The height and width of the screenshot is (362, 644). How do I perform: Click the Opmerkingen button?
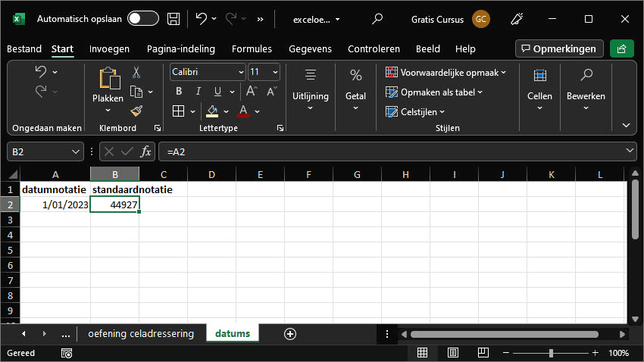pos(559,48)
